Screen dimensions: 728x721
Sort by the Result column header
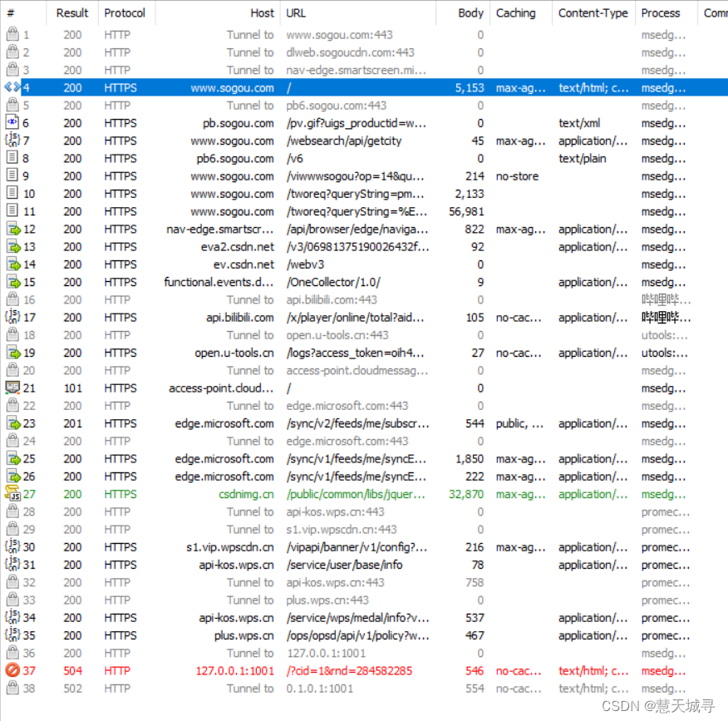pyautogui.click(x=72, y=13)
